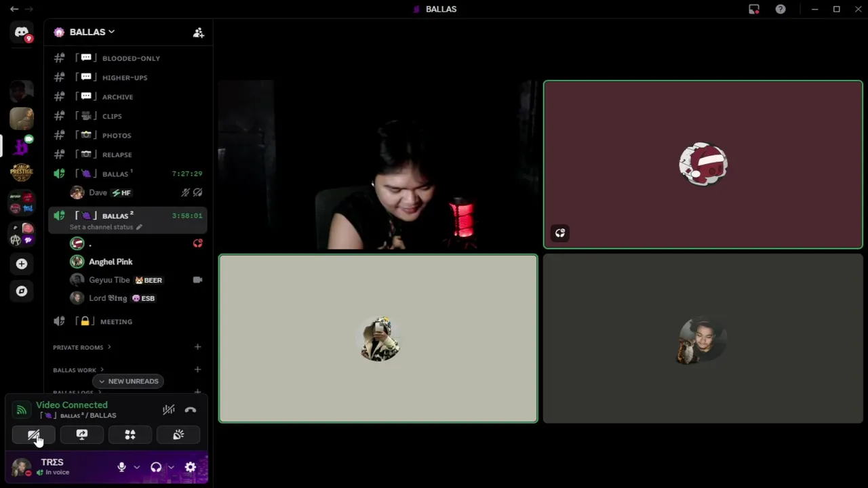Open the HIGHER-UPS channel
Viewport: 868px width, 488px height.
127,77
